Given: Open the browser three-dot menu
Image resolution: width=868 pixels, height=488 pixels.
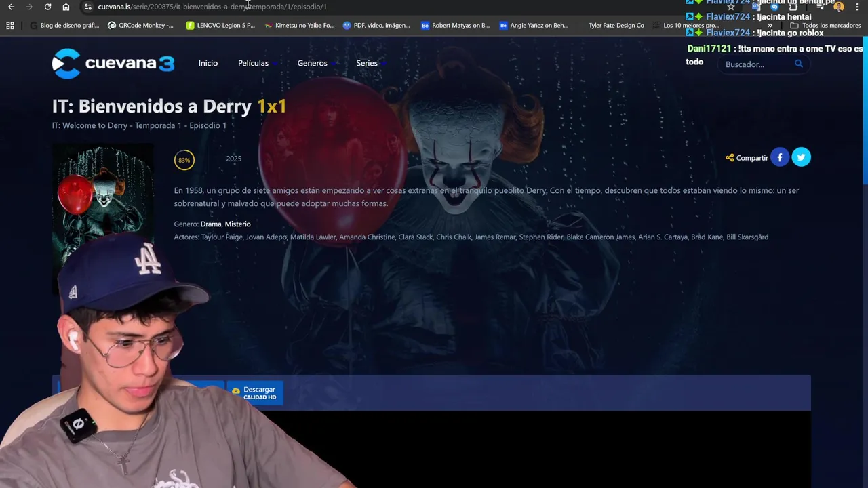Looking at the screenshot, I should tap(856, 7).
